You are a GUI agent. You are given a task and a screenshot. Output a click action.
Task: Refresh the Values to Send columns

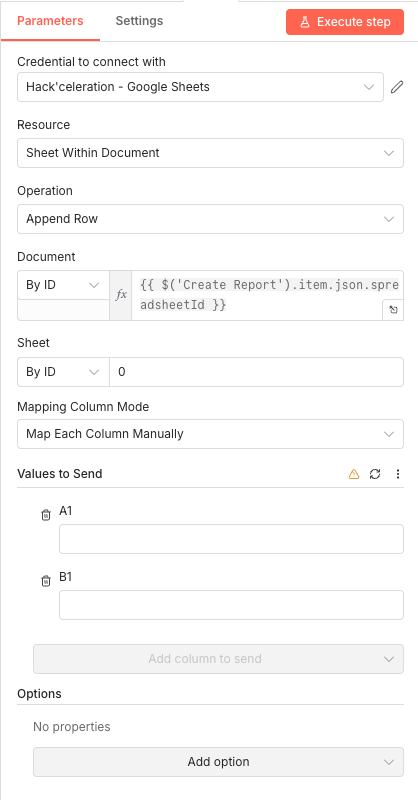click(375, 474)
